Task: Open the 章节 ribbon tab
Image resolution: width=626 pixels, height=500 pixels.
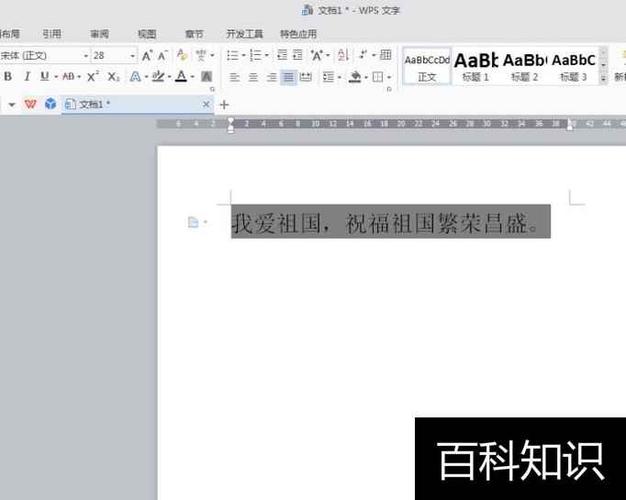Action: tap(194, 34)
